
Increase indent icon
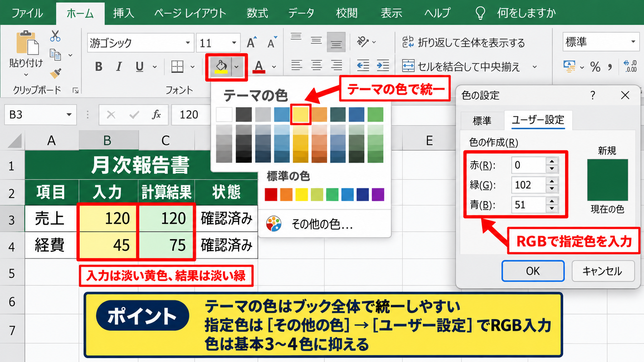[x=383, y=65]
